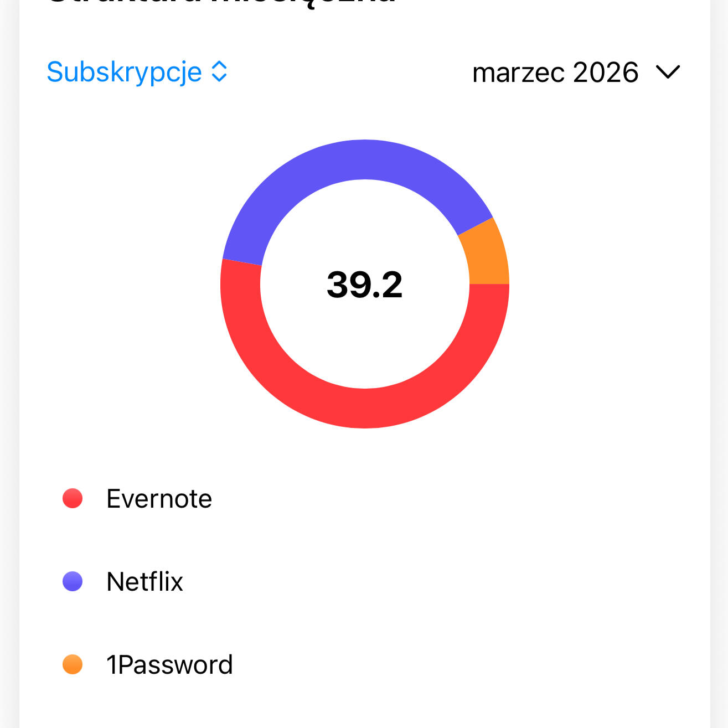This screenshot has width=728, height=728.
Task: Select the purple Netflix segment of the donut
Action: (x=354, y=161)
